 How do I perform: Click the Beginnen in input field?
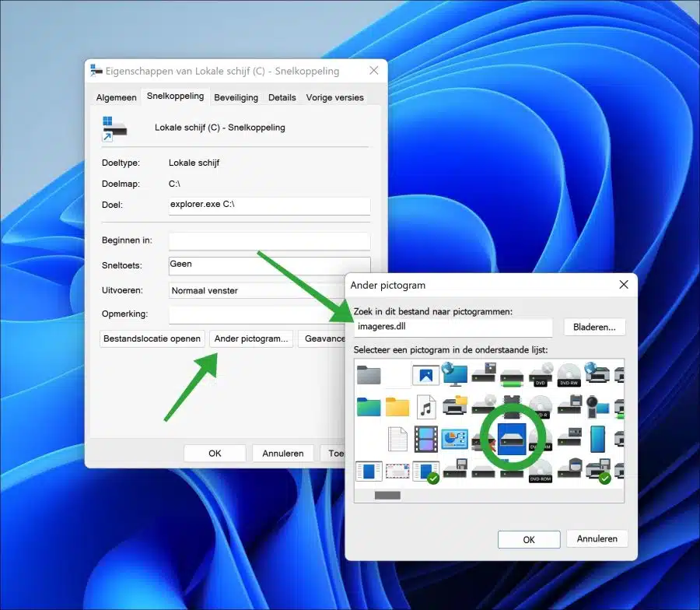(x=269, y=240)
